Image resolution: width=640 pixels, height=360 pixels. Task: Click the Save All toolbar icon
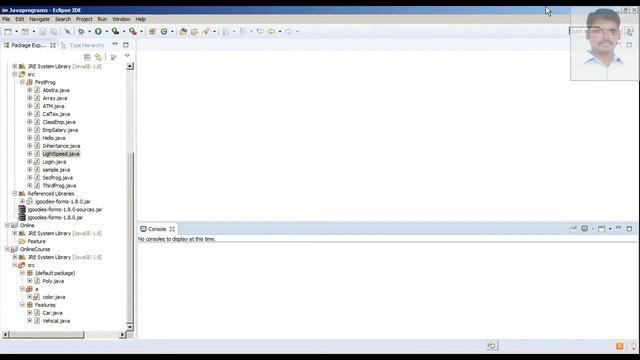point(54,31)
